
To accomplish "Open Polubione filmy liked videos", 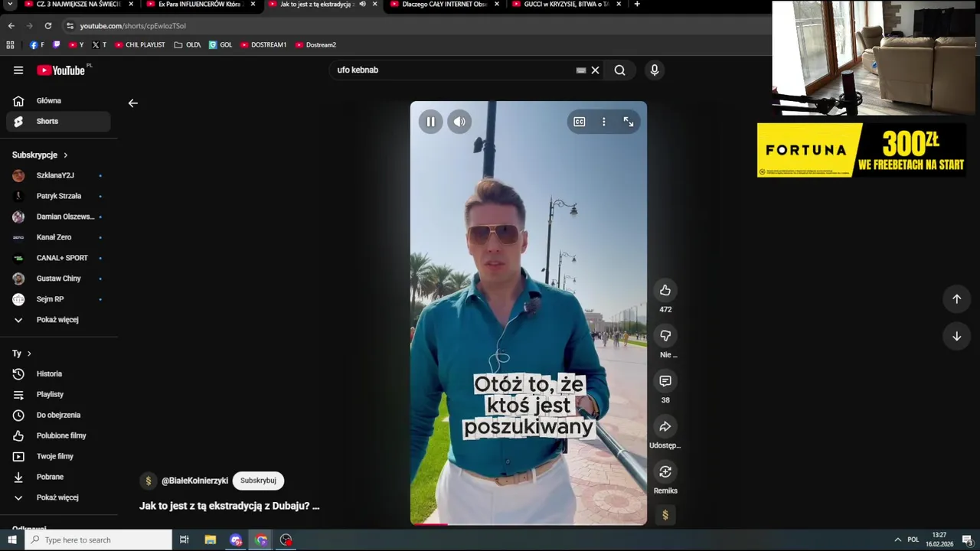I will click(x=58, y=436).
